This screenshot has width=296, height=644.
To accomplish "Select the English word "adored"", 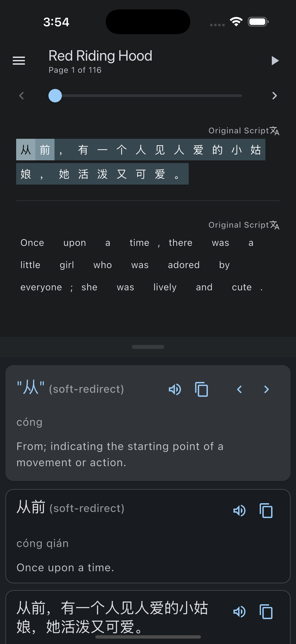I will [x=184, y=265].
